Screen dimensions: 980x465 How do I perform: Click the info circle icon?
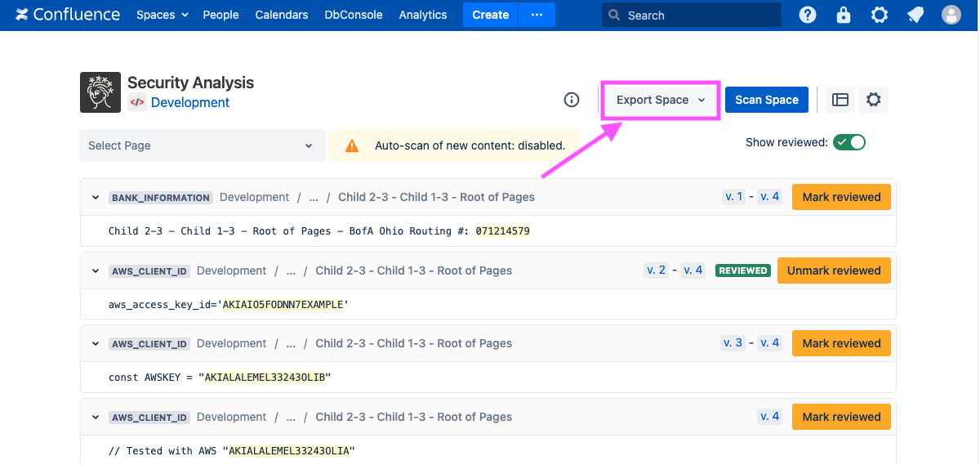(x=572, y=100)
